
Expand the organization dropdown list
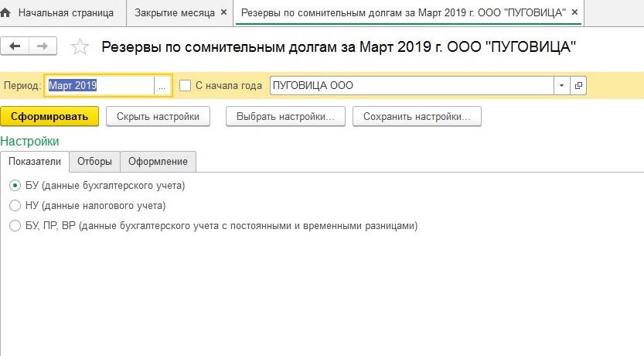[561, 86]
